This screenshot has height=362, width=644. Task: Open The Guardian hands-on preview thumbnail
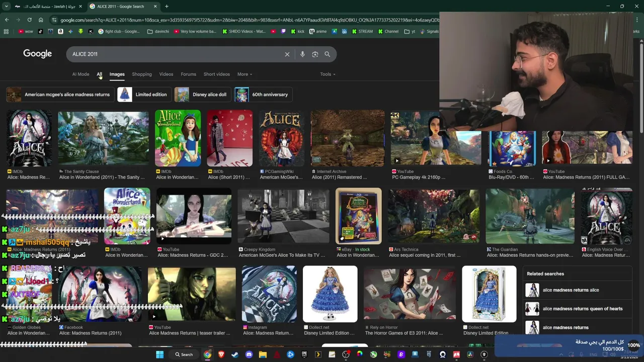[x=530, y=216]
